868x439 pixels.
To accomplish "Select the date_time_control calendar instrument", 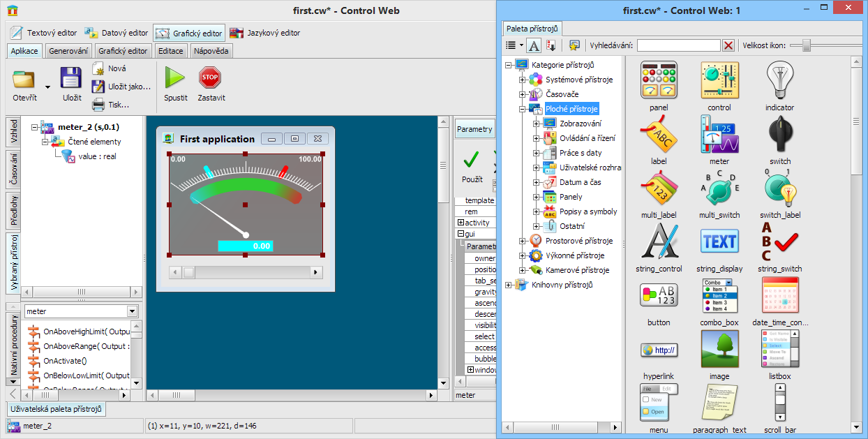I will (779, 295).
